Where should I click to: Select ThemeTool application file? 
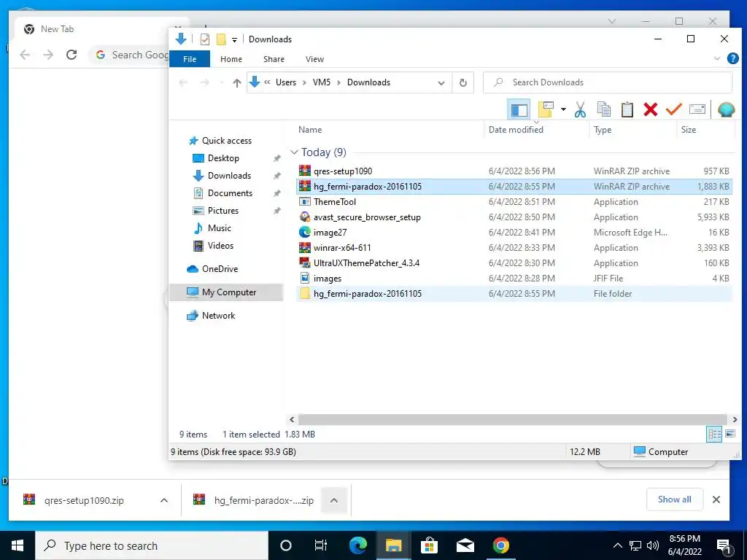pyautogui.click(x=514, y=202)
